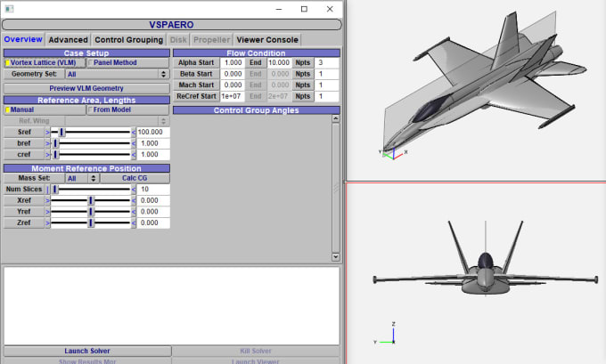The image size is (606, 364).
Task: Click the Yref slider handle
Action: point(91,212)
